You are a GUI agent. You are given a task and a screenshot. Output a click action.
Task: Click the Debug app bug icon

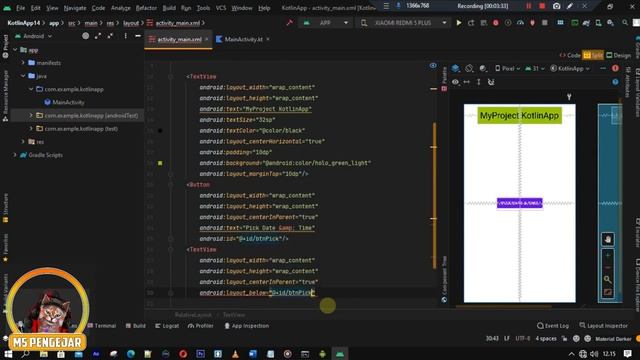(496, 23)
